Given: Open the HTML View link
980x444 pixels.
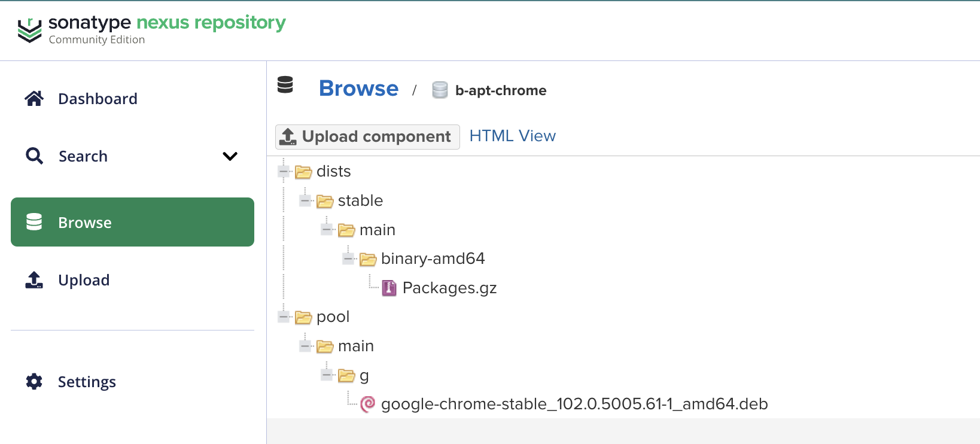Looking at the screenshot, I should click(512, 136).
